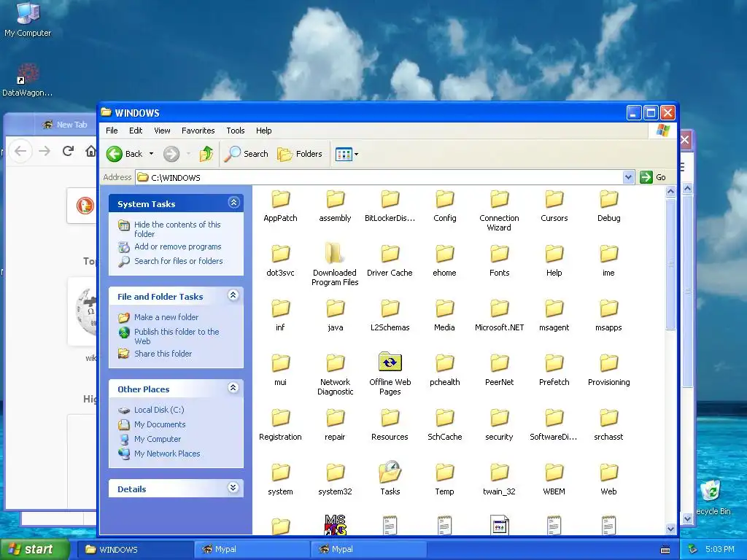Click the Explorer scroll down arrow
The width and height of the screenshot is (747, 560).
point(670,529)
